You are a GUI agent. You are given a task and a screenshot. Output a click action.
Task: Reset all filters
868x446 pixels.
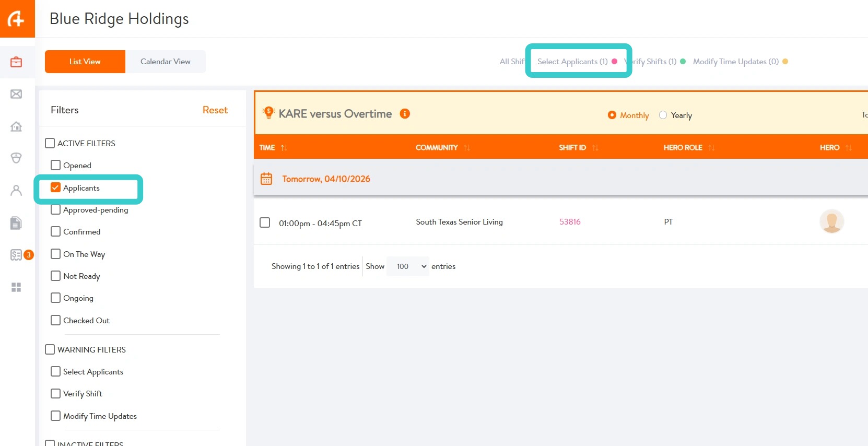pyautogui.click(x=215, y=110)
